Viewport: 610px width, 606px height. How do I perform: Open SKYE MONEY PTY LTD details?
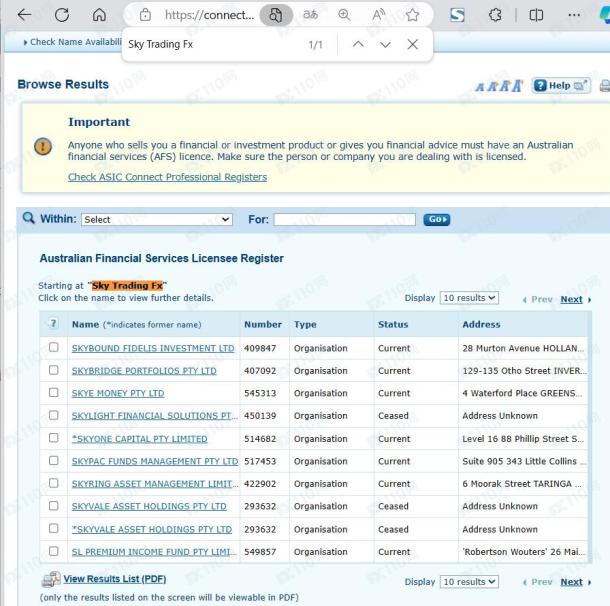pyautogui.click(x=118, y=394)
